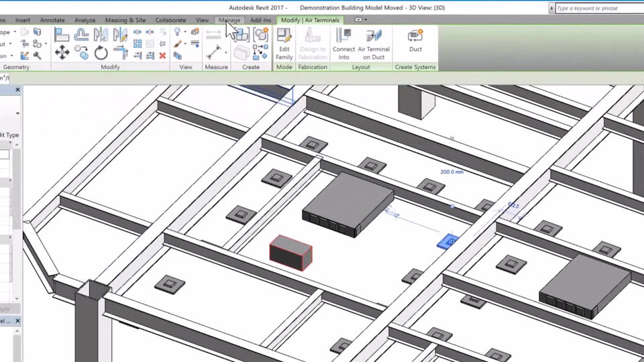Screen dimensions: 644x362
Task: Click the Project Browser scroll up arrow
Action: 17,330
